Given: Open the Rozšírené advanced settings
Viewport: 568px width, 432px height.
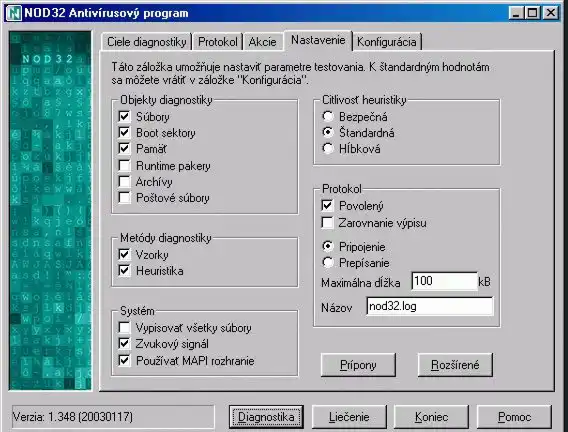Looking at the screenshot, I should [x=455, y=365].
